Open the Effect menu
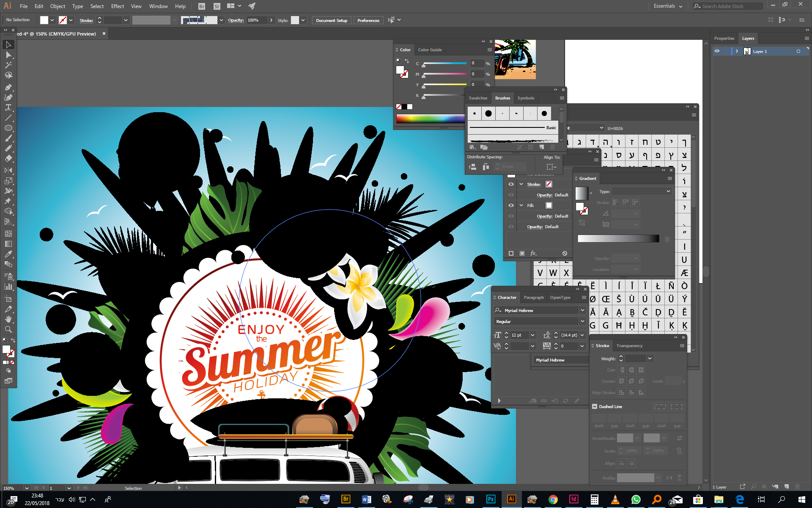The width and height of the screenshot is (812, 508). click(118, 6)
